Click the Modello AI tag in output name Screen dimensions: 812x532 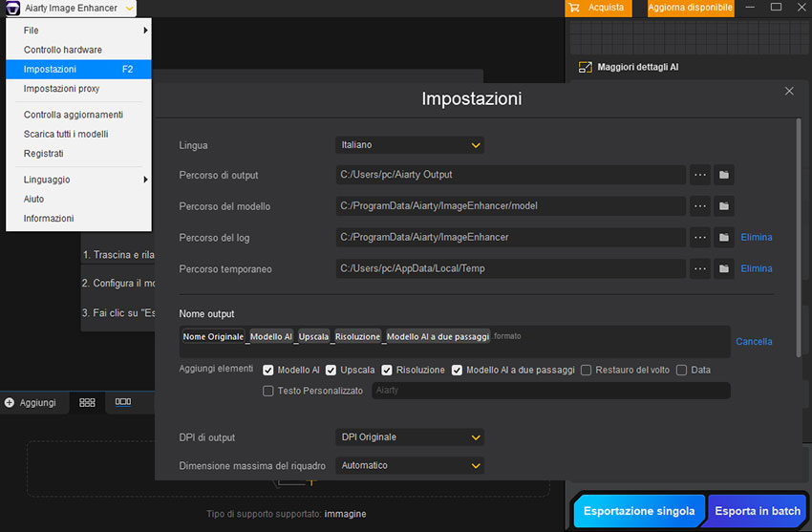[271, 336]
